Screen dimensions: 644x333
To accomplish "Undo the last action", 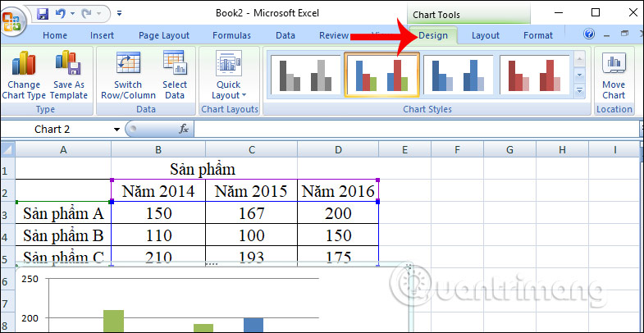I will pyautogui.click(x=61, y=14).
